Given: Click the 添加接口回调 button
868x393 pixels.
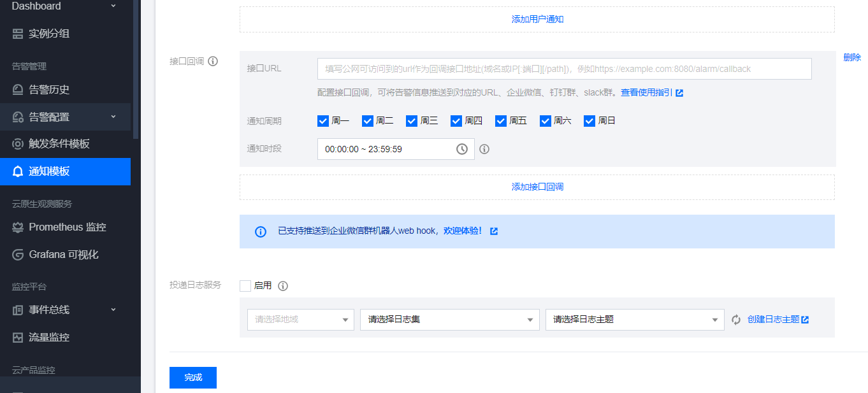Looking at the screenshot, I should click(537, 187).
